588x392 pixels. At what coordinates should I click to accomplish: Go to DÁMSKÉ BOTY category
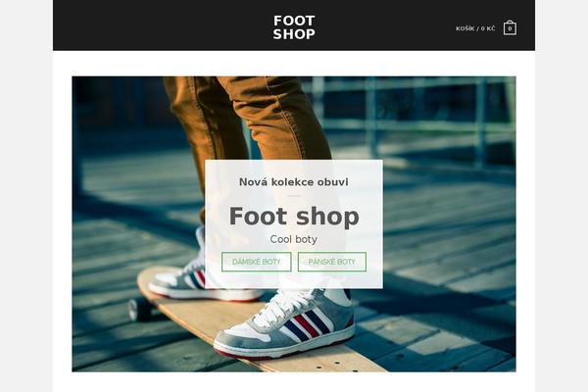(x=256, y=262)
